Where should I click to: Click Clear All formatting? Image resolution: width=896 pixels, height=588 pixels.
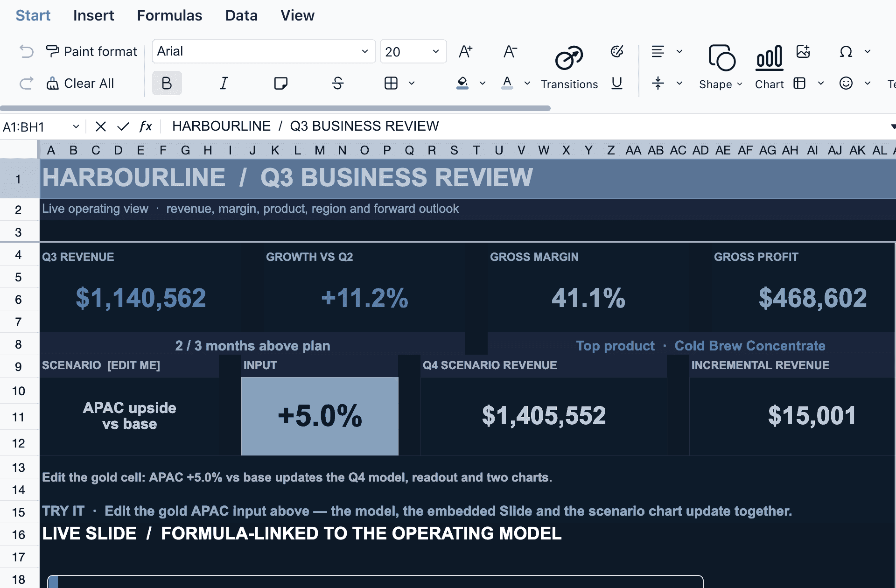tap(80, 83)
